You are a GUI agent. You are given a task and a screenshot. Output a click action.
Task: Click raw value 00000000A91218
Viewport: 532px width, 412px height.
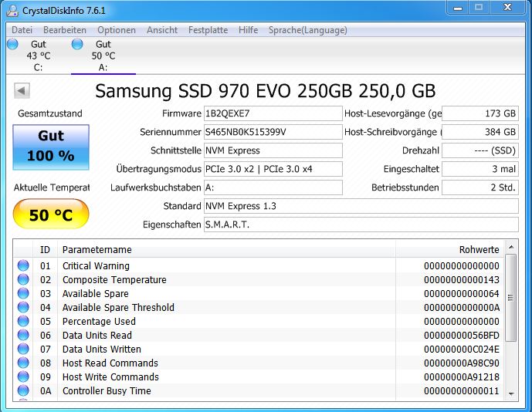point(462,377)
